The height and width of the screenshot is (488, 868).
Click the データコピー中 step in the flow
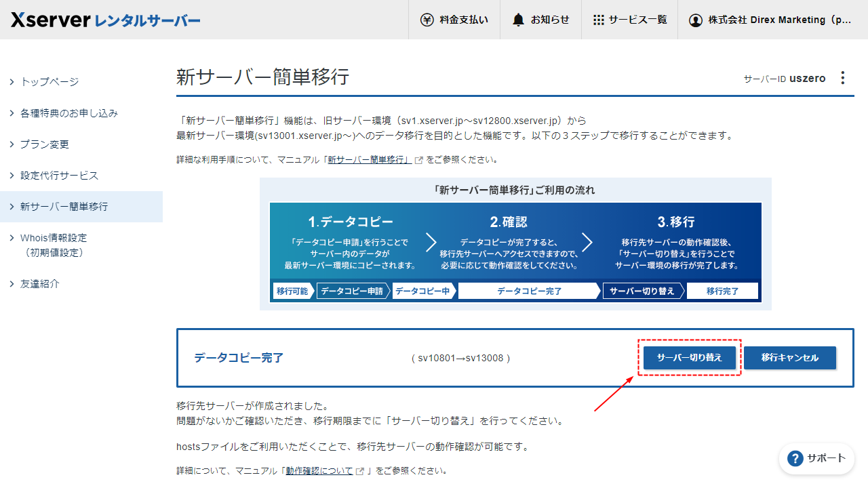(x=423, y=291)
